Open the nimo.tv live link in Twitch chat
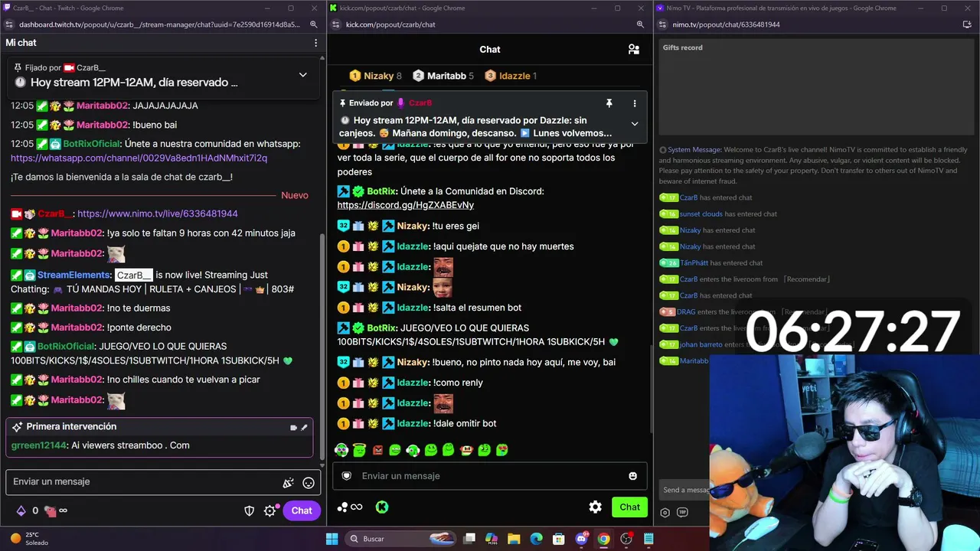This screenshot has height=551, width=980. pyautogui.click(x=158, y=214)
